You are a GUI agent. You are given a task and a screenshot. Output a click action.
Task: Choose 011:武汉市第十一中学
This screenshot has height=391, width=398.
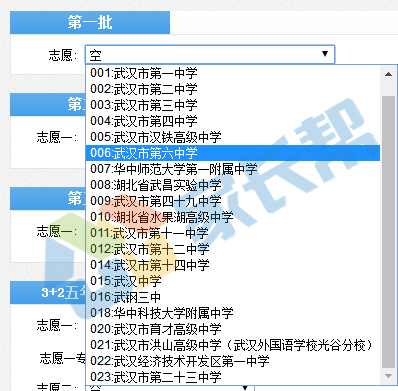point(233,233)
